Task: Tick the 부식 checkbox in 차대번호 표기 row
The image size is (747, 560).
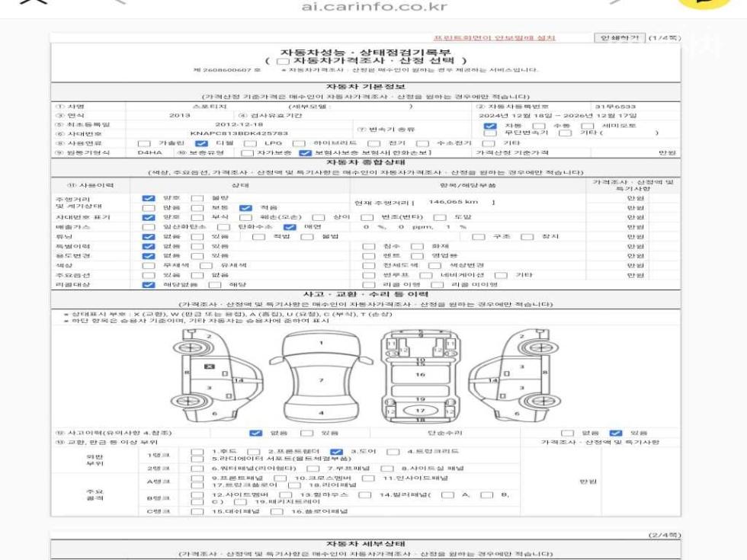Action: click(197, 218)
